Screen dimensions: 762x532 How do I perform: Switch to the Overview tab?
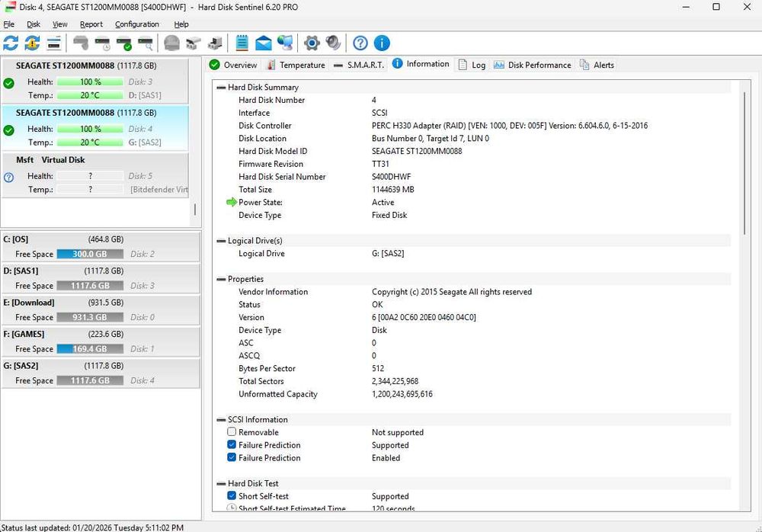pyautogui.click(x=233, y=65)
